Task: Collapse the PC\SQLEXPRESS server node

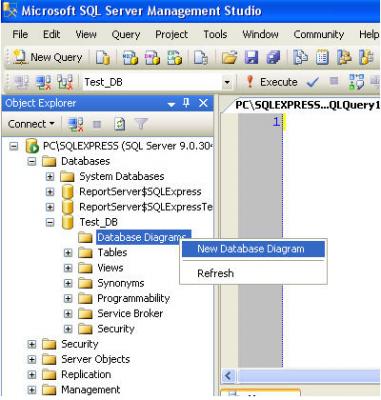Action: (x=13, y=146)
